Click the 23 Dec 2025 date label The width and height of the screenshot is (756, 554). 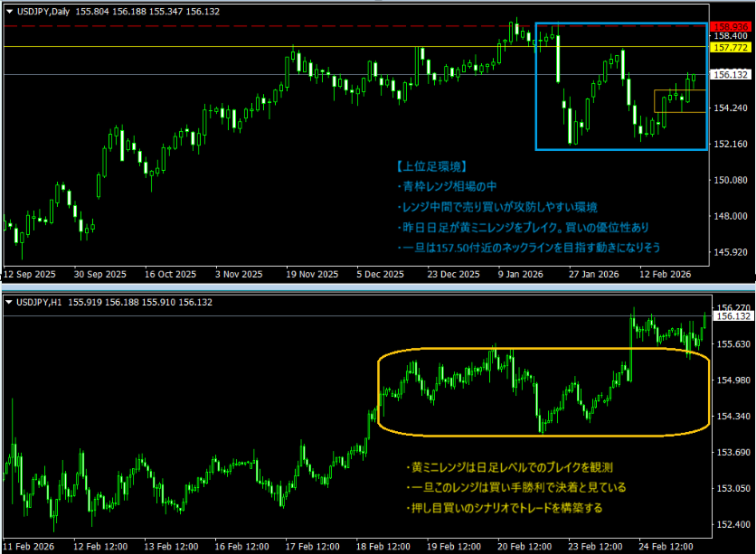click(453, 274)
